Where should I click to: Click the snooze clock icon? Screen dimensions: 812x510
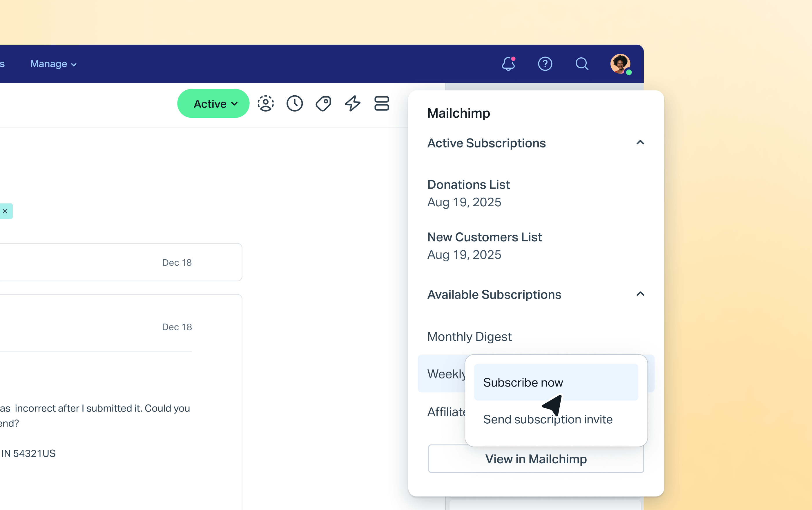click(295, 103)
